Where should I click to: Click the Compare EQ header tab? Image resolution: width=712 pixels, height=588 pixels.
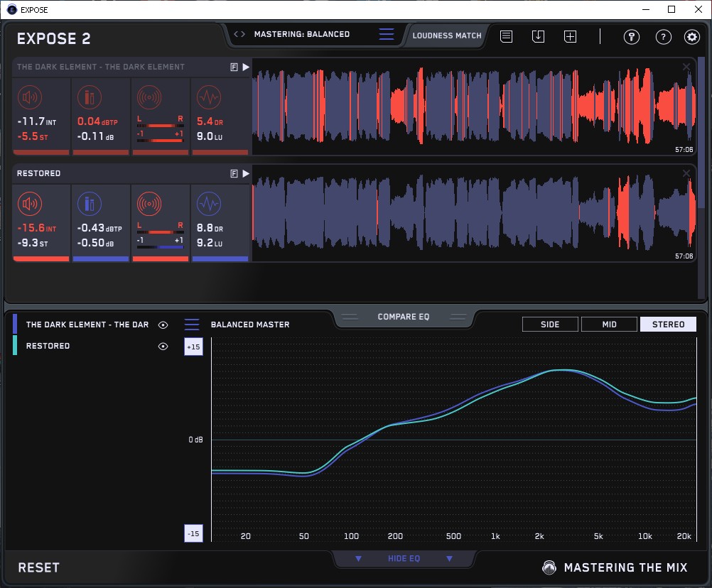[403, 317]
